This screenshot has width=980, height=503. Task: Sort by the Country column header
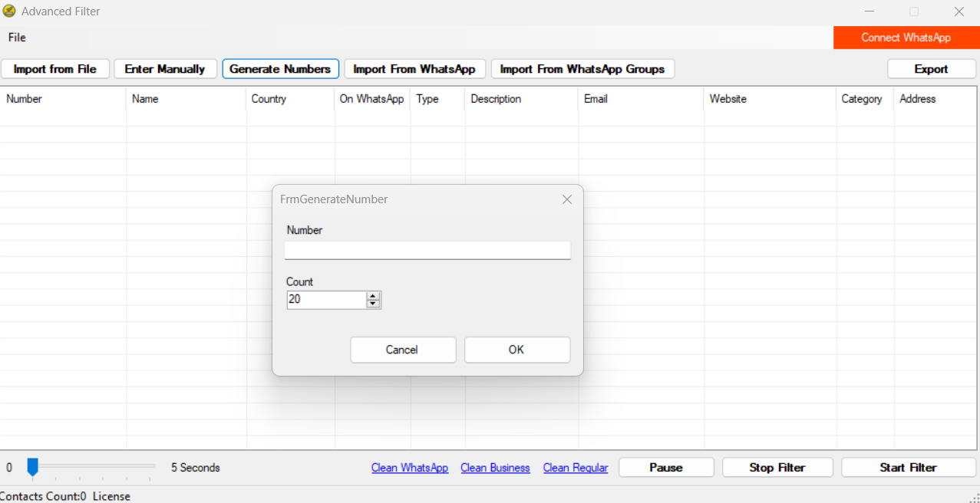269,99
